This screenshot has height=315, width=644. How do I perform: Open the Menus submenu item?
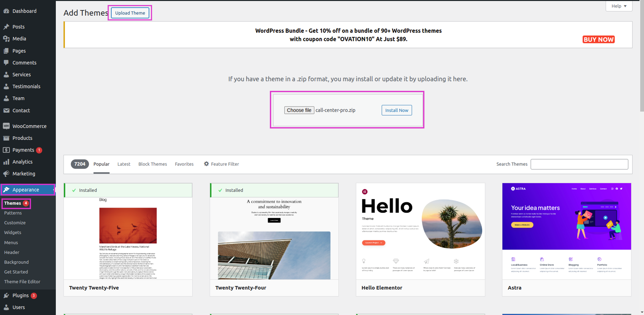click(x=11, y=243)
